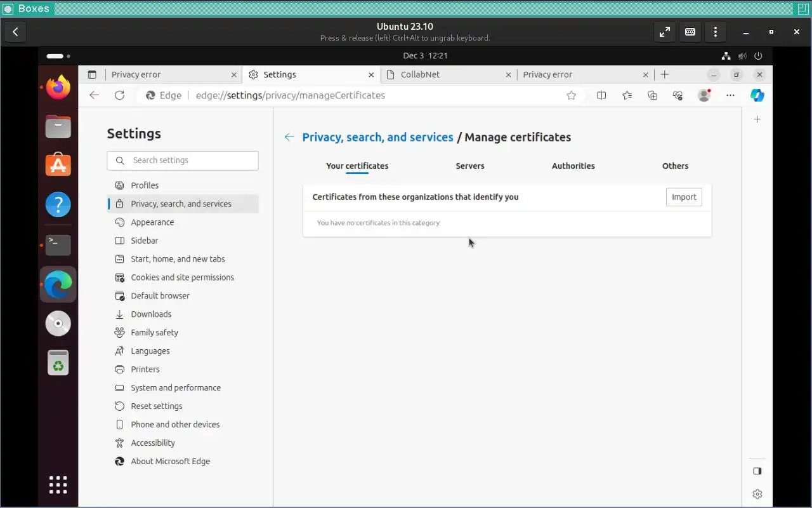Open Accessibility settings section
This screenshot has width=812, height=508.
(183, 443)
